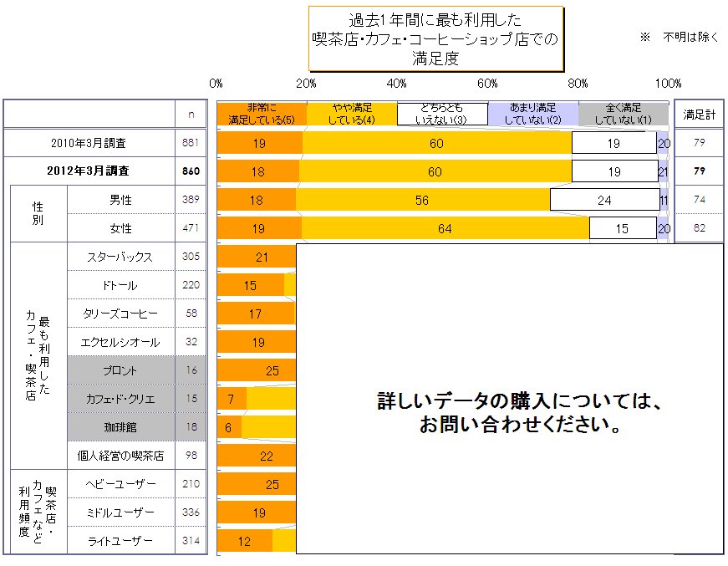The width and height of the screenshot is (728, 566).
Task: Select the 個人経営の喫茶店 row label
Action: tap(120, 456)
